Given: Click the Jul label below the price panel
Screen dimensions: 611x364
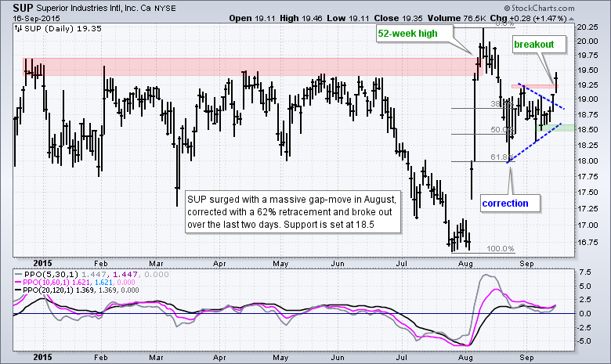Looking at the screenshot, I should click(401, 264).
